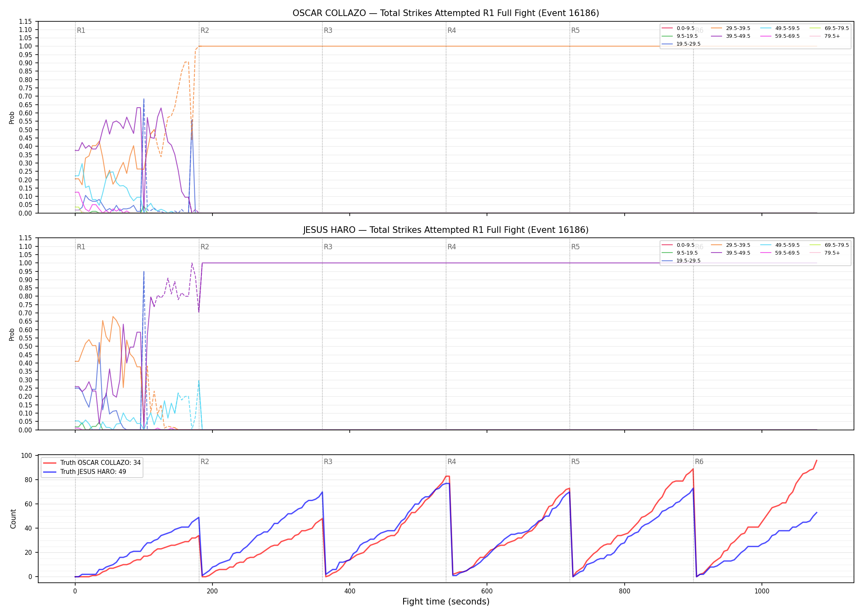The width and height of the screenshot is (863, 616).
Task: Pick the 29.5-39.5 legend entry in Jesus Haro chart
Action: pyautogui.click(x=730, y=245)
